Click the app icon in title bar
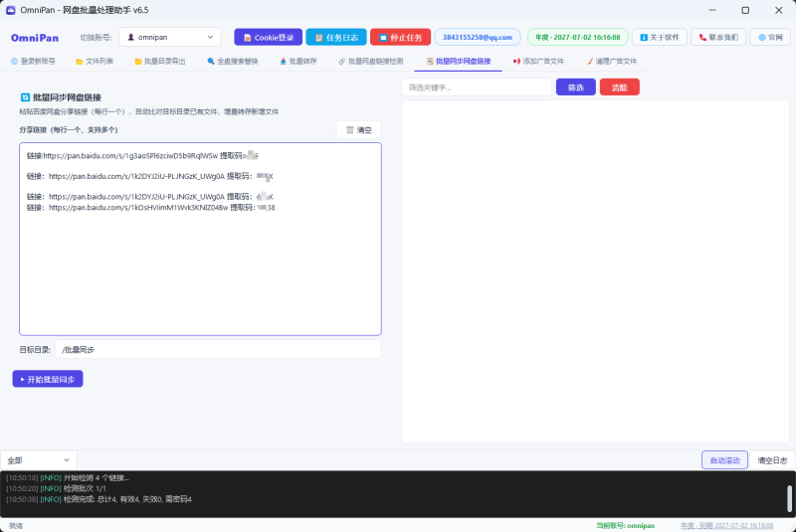 point(11,10)
